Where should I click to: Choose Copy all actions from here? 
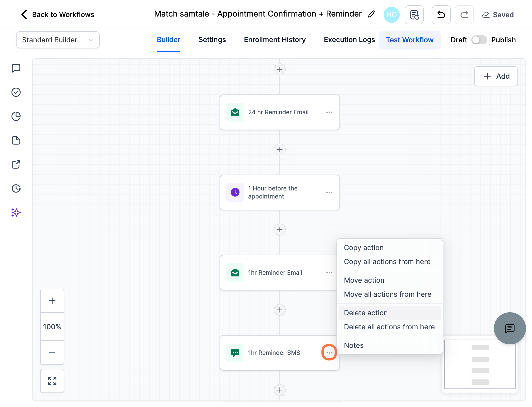point(390,262)
